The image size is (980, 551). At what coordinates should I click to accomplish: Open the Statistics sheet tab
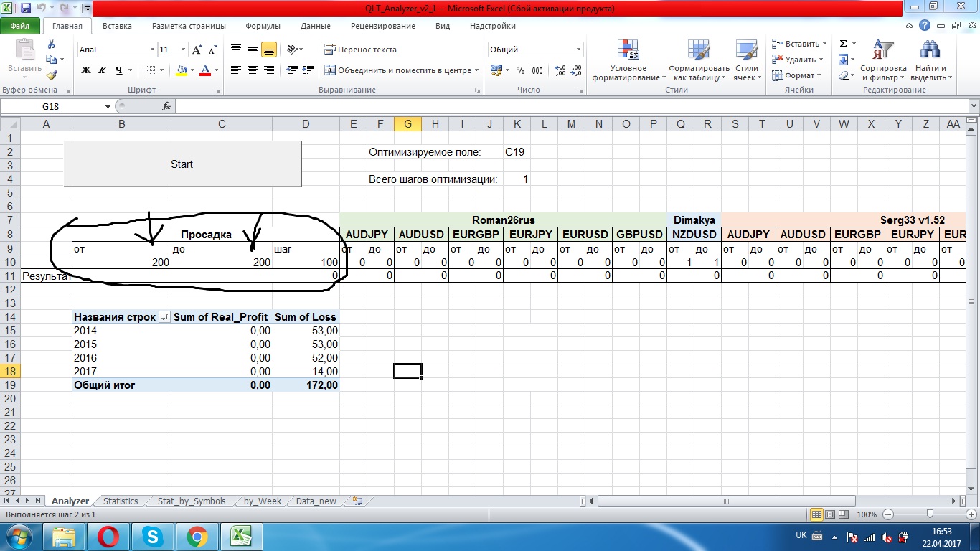click(121, 501)
